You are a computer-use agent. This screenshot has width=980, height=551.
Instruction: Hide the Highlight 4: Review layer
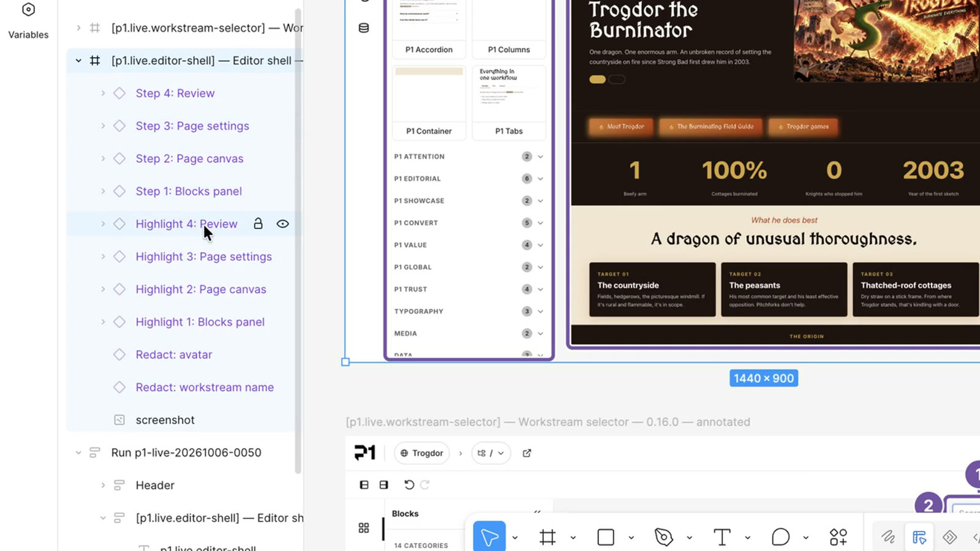[282, 224]
